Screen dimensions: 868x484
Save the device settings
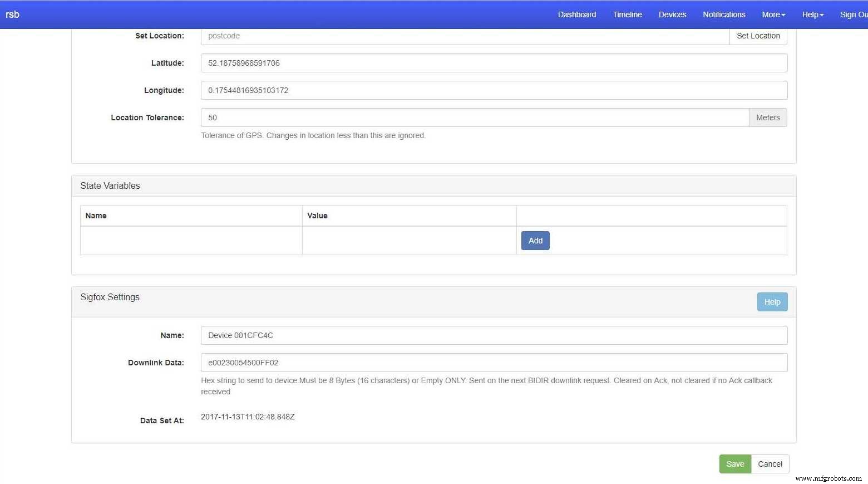734,464
